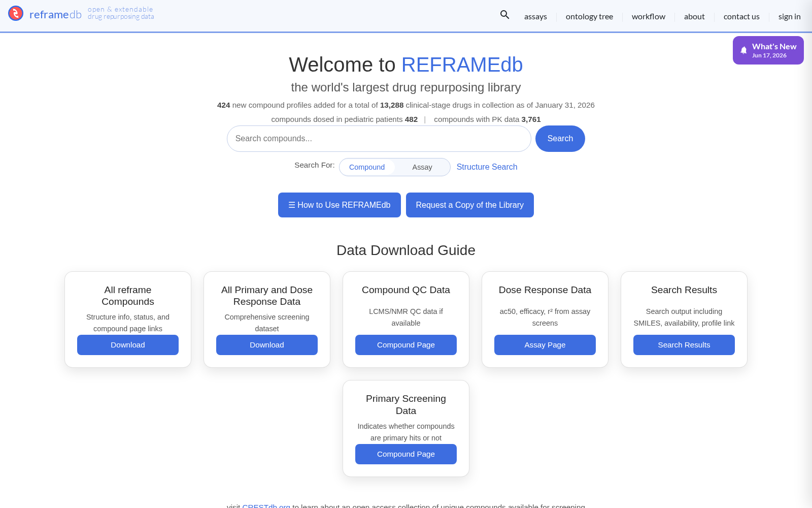Screen dimensions: 812x508
Task: Navigate to contact us
Action: pyautogui.click(x=741, y=17)
